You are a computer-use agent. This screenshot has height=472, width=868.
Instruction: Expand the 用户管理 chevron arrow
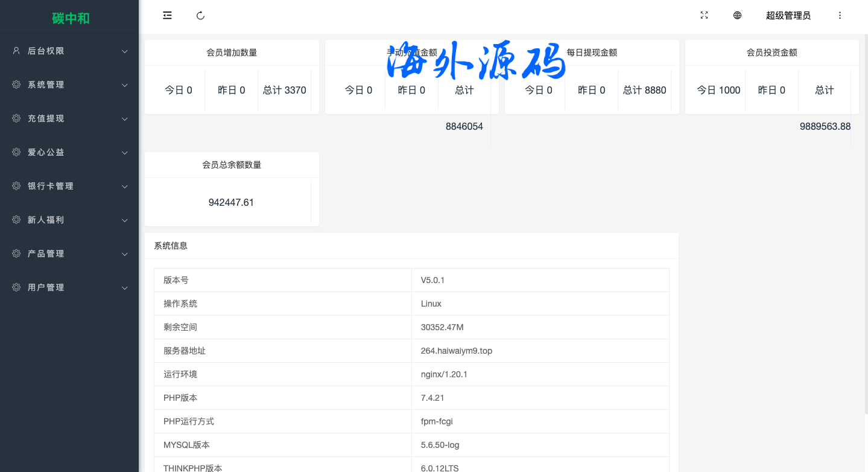coord(125,288)
